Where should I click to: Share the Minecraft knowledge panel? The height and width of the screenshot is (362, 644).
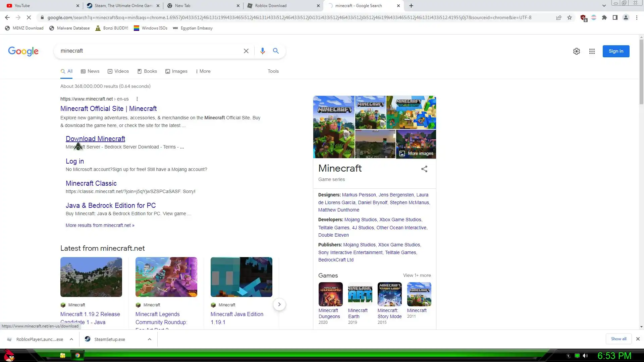(424, 169)
